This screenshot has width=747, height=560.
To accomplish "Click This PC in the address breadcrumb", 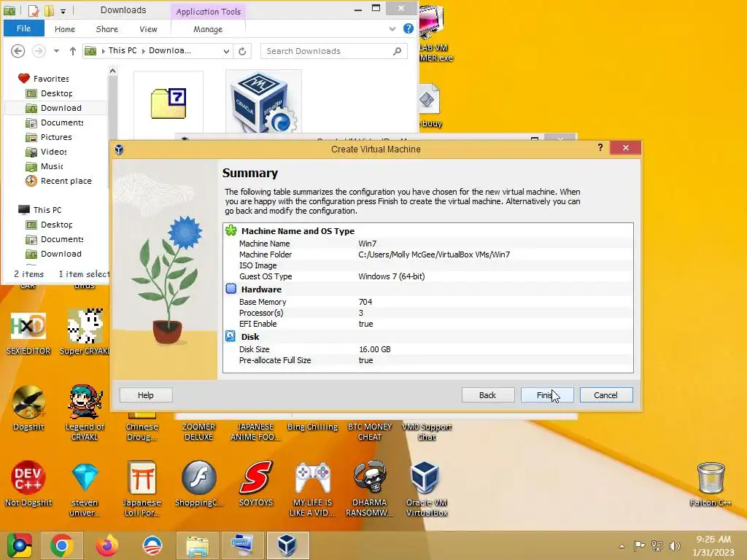I will click(123, 50).
